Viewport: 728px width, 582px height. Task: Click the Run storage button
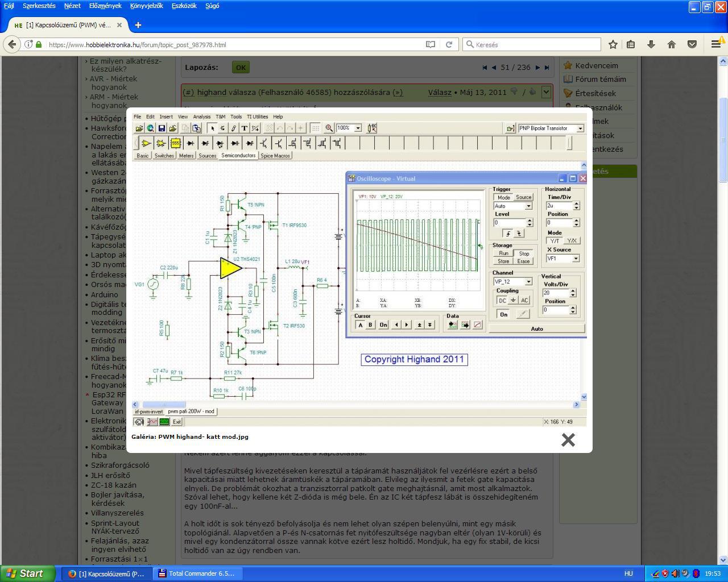(503, 253)
